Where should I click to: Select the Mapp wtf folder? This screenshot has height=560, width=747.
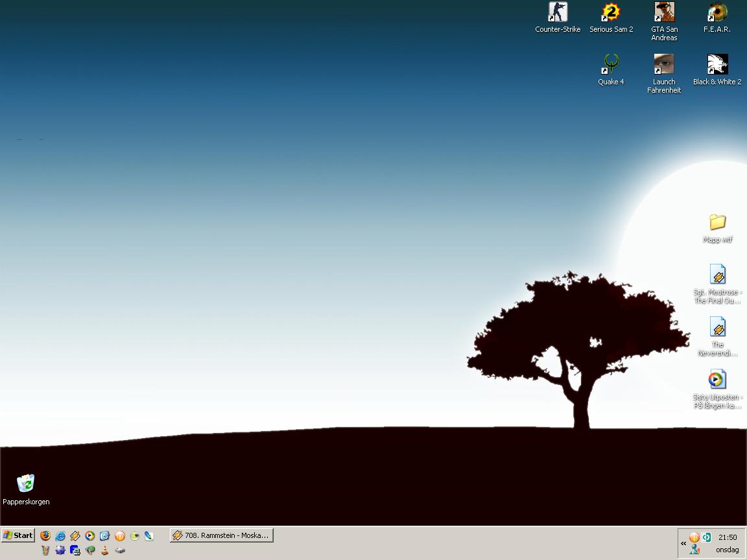tap(717, 229)
